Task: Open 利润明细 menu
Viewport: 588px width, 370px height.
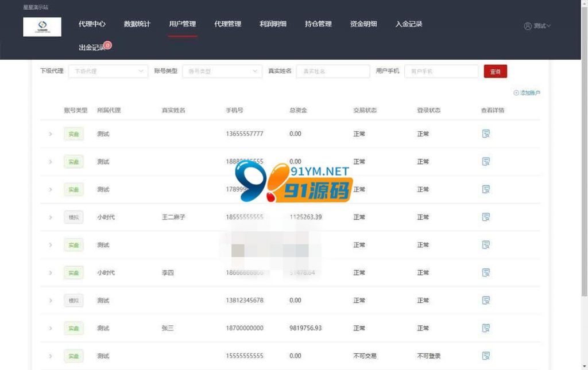Action: (273, 24)
